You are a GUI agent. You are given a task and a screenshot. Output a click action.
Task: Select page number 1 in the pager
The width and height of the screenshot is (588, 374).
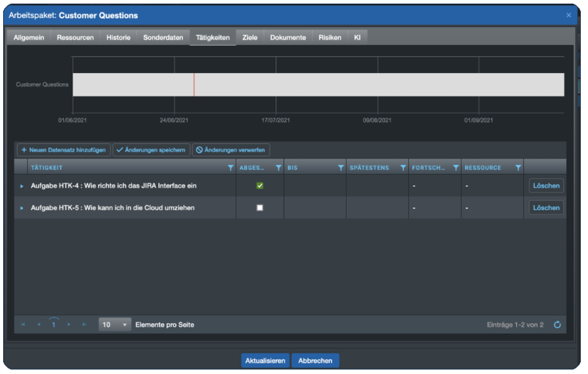(53, 325)
